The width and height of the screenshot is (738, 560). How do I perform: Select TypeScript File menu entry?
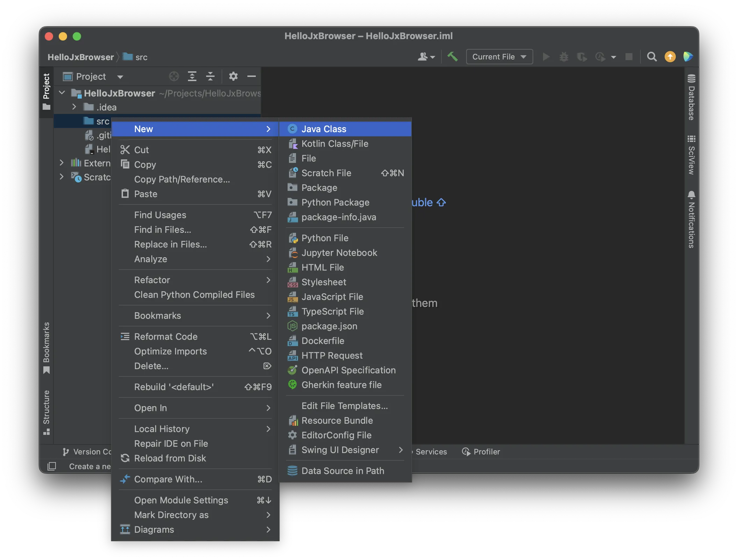pyautogui.click(x=345, y=311)
